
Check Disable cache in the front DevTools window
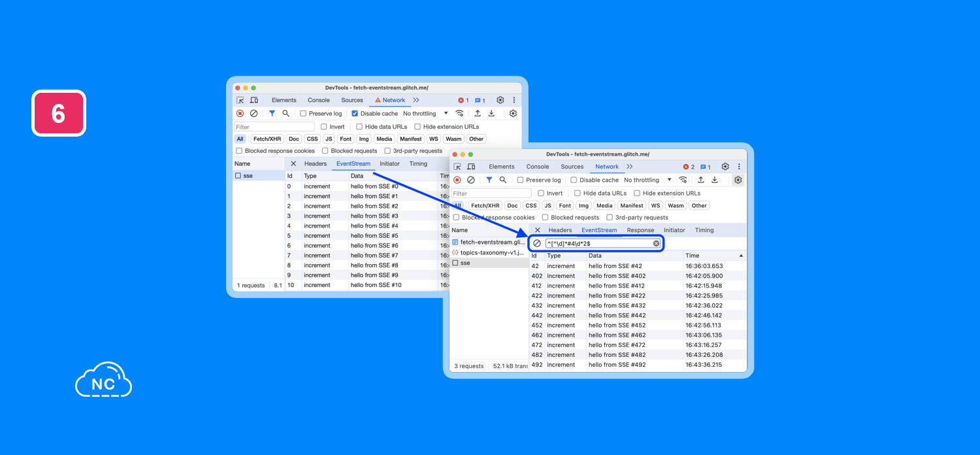[x=574, y=180]
